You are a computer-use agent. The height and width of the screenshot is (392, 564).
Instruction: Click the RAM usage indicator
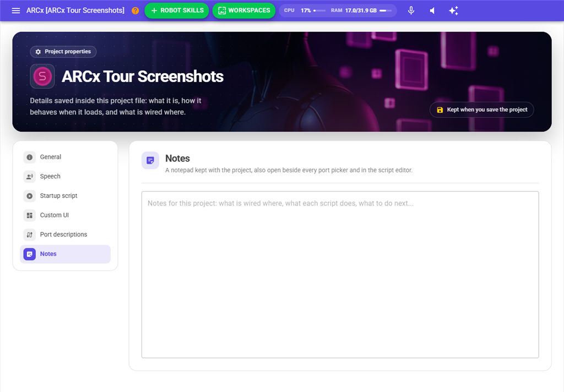[x=361, y=10]
